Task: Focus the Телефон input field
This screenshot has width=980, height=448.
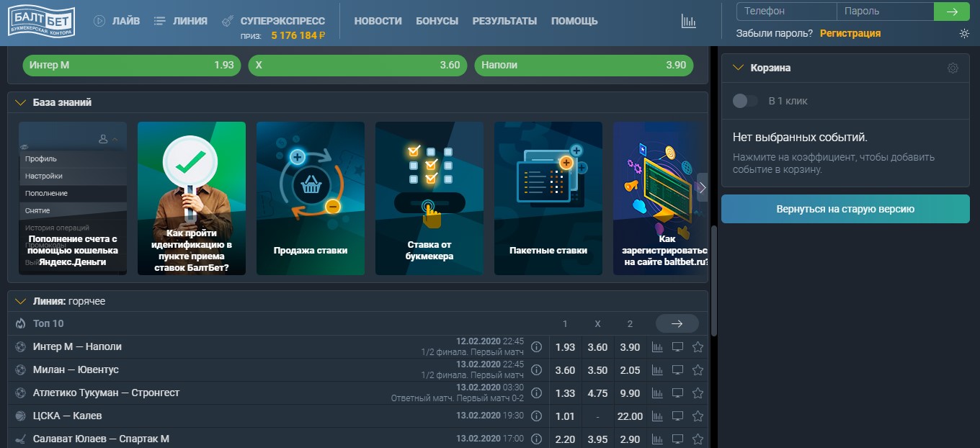Action: (787, 12)
